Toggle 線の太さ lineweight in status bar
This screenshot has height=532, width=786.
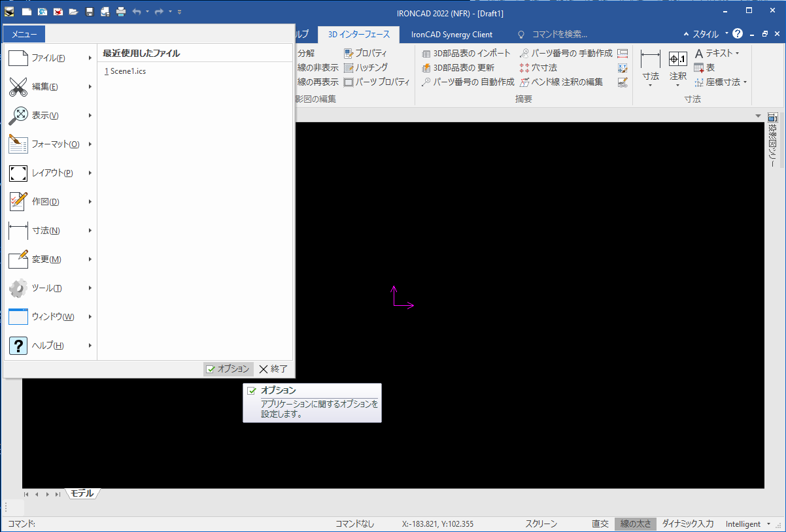pyautogui.click(x=635, y=524)
